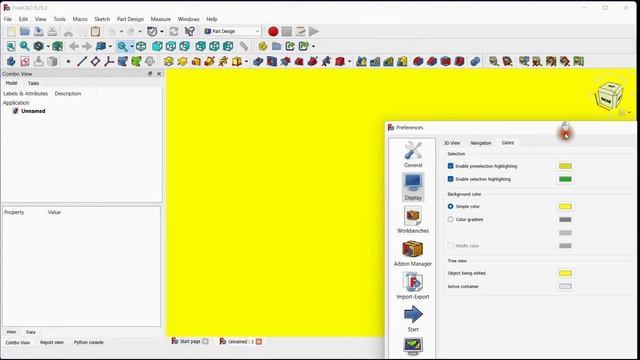Switch to 3D View tab in Preferences
640x360 pixels.
click(452, 143)
